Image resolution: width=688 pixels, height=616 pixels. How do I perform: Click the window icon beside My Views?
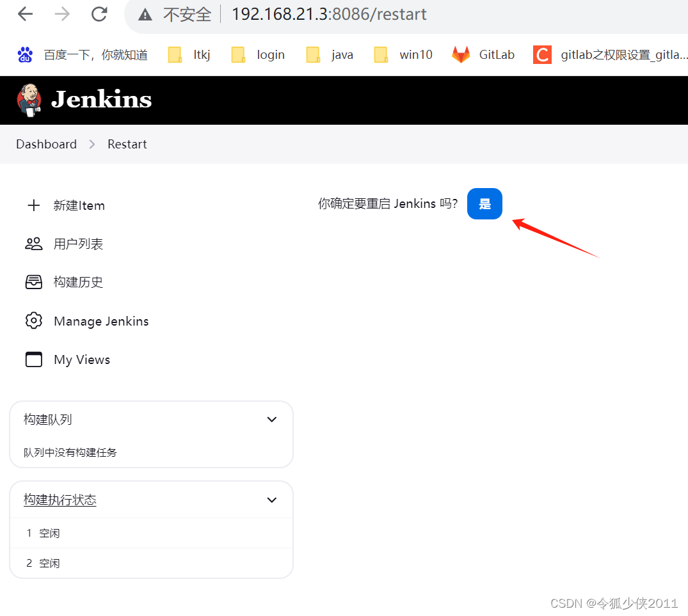[34, 359]
